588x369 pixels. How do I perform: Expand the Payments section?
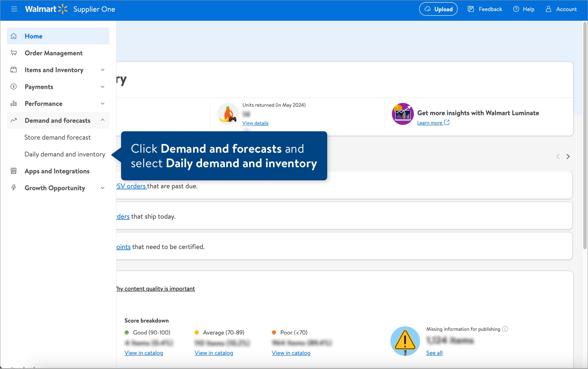tap(102, 86)
